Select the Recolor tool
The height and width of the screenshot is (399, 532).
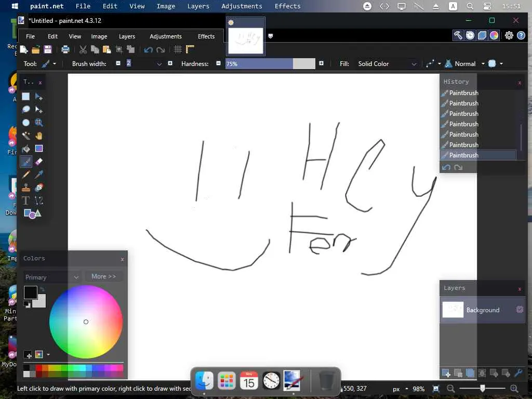[x=38, y=187]
